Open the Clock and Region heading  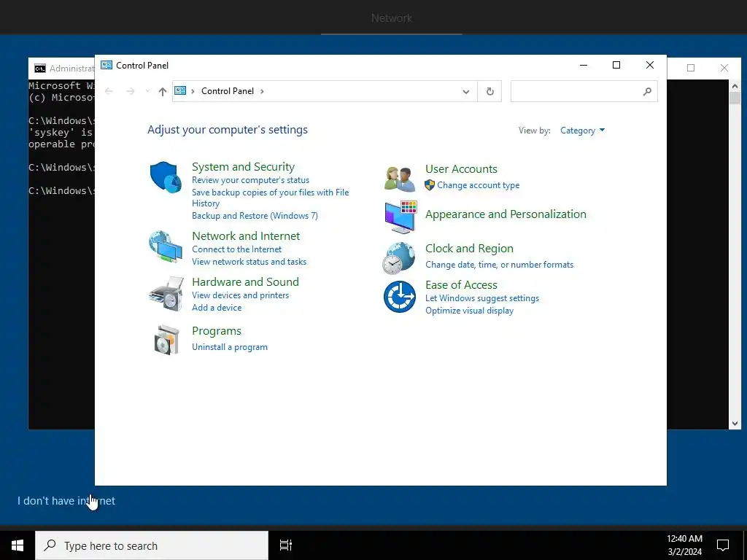469,248
